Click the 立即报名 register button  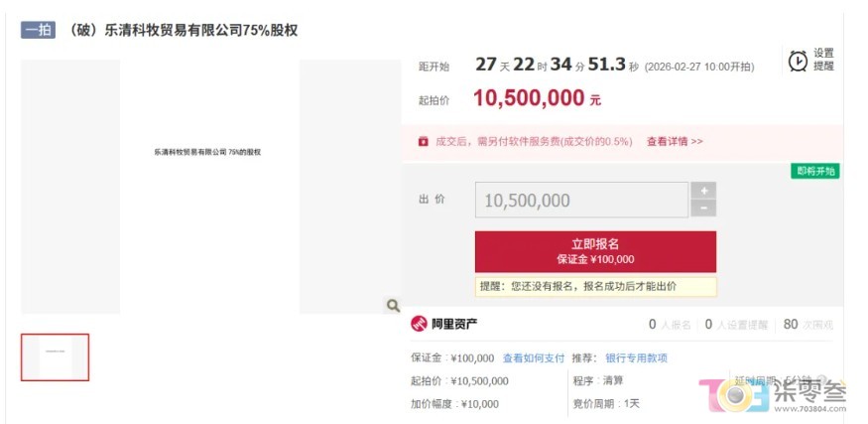[595, 251]
